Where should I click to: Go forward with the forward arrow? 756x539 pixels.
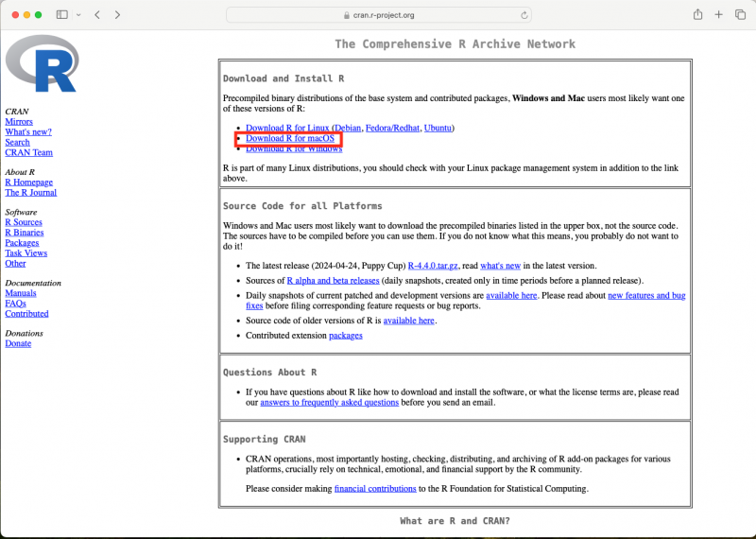pyautogui.click(x=117, y=15)
